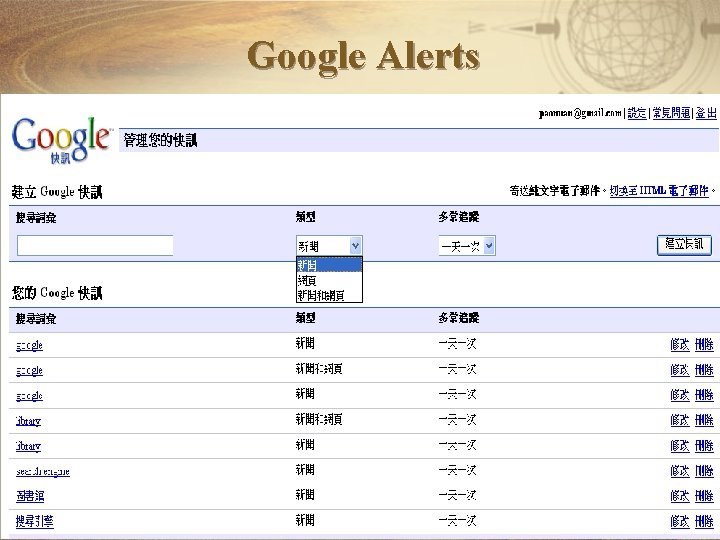
Task: Click 一天一次 frequency cell in 圖書館 row
Action: (457, 495)
